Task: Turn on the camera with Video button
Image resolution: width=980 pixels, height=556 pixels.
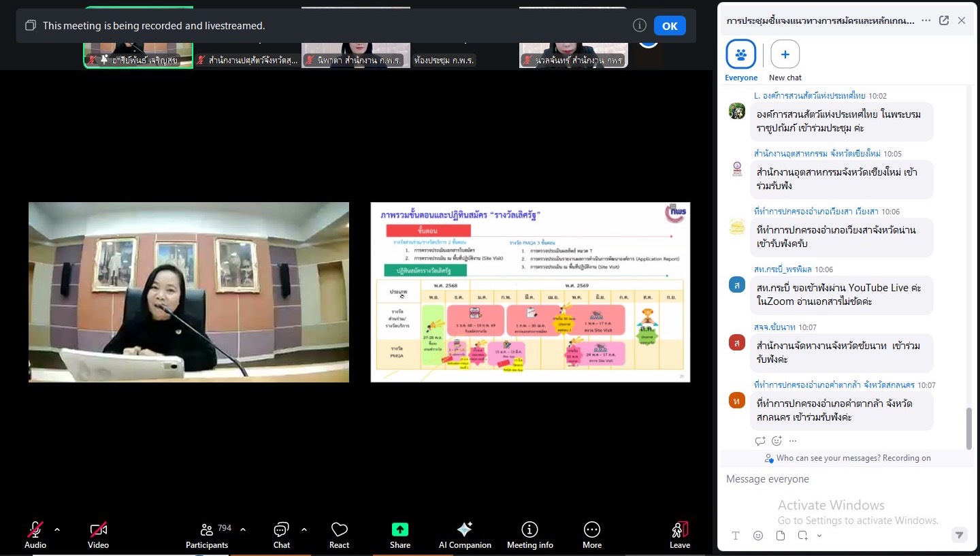Action: [98, 534]
